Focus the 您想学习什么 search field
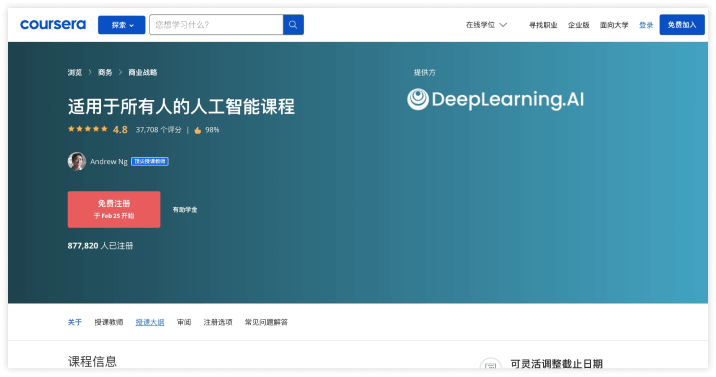Viewport: 716px width, 377px height. pyautogui.click(x=216, y=25)
